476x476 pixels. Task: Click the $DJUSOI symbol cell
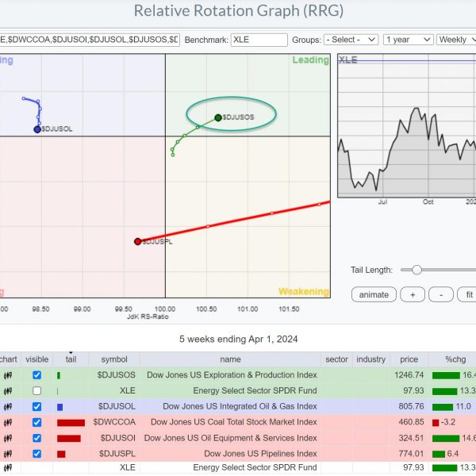[117, 438]
